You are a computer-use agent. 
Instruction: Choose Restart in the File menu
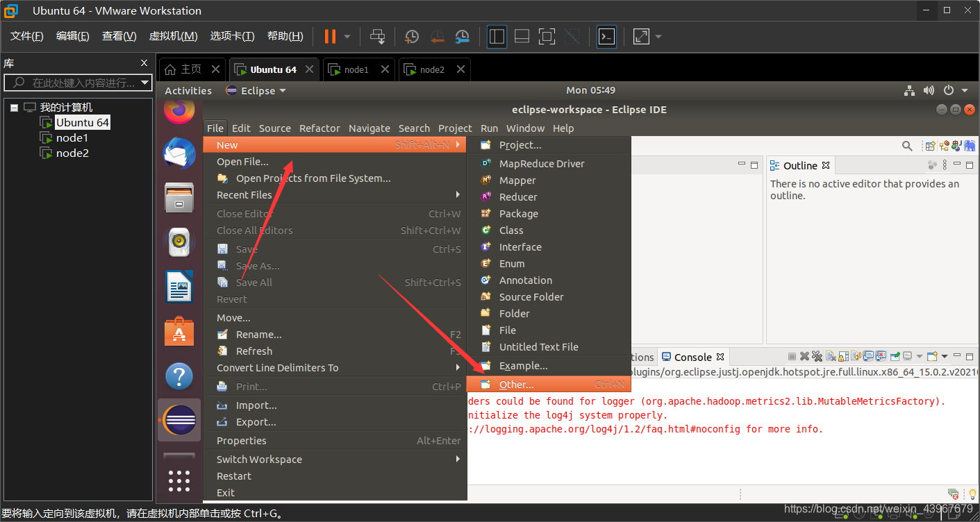tap(335, 476)
